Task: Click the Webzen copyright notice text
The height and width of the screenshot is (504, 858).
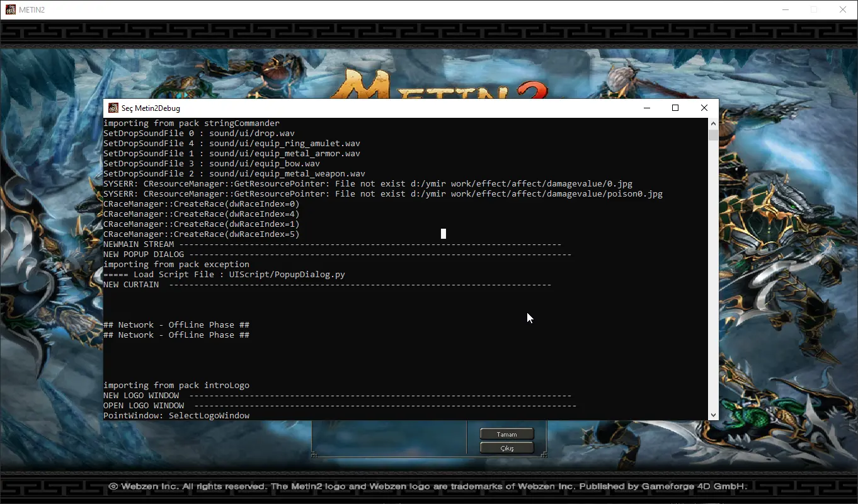Action: [428, 486]
